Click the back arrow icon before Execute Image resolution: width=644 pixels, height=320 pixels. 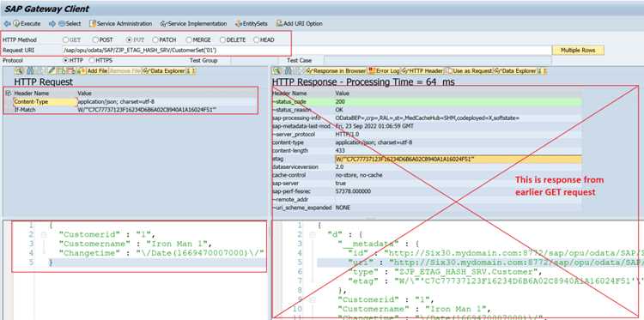tap(7, 24)
